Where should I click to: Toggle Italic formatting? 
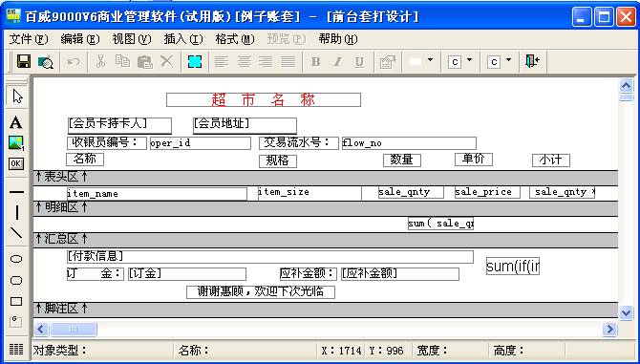pos(337,62)
